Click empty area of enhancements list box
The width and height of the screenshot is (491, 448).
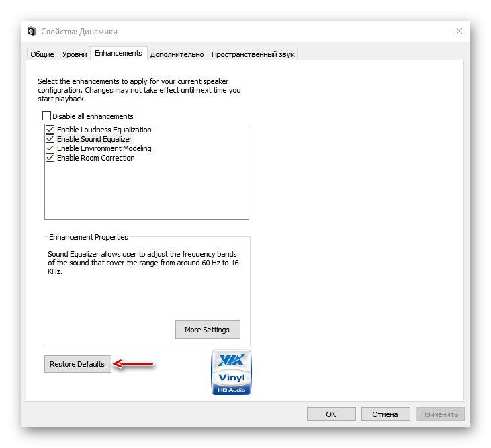146,189
